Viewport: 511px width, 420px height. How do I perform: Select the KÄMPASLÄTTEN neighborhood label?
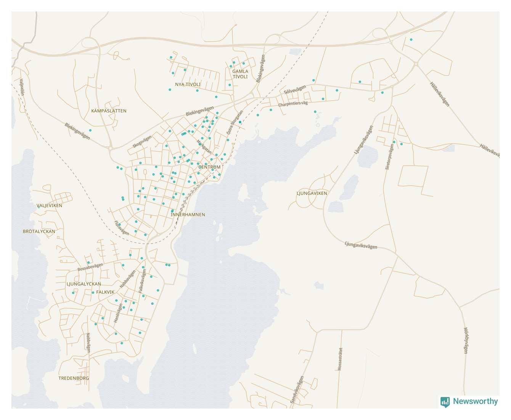point(109,111)
